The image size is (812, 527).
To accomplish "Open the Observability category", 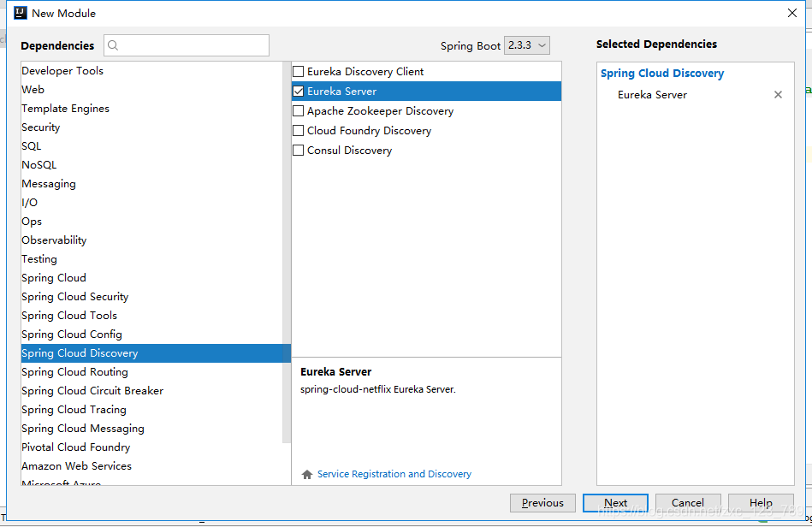I will 152,240.
